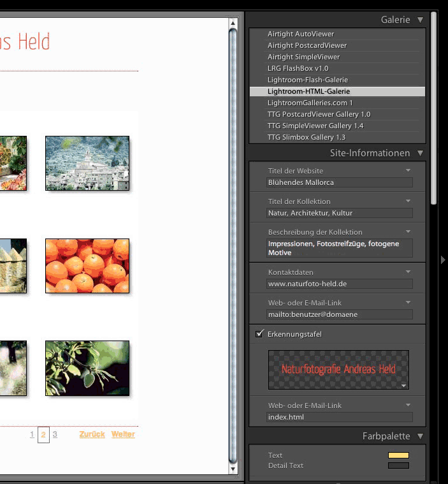Open the yellow Text color swatch
The width and height of the screenshot is (448, 484).
tap(398, 455)
